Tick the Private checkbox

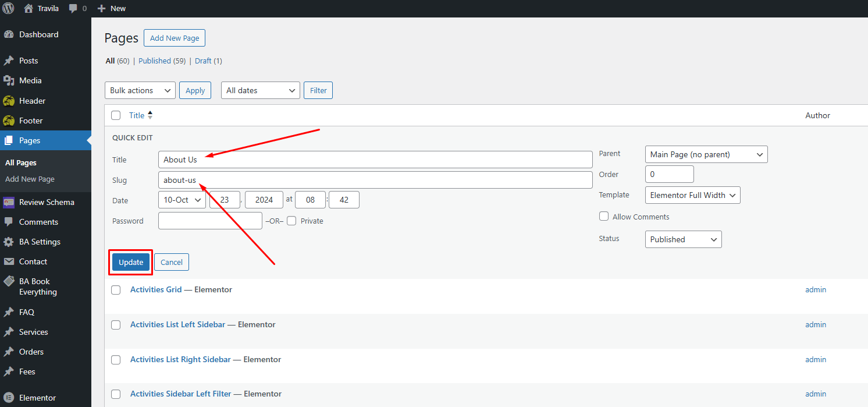click(291, 221)
